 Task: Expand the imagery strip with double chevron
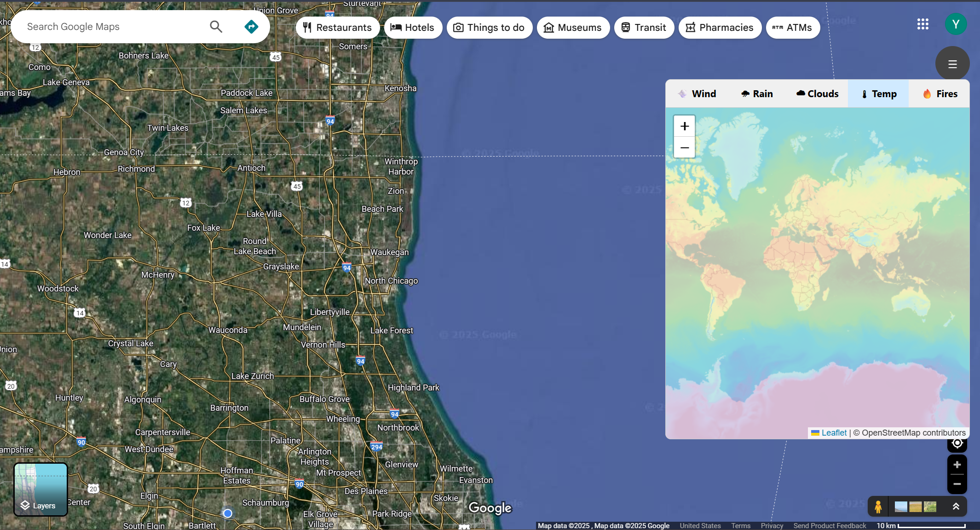pos(956,507)
